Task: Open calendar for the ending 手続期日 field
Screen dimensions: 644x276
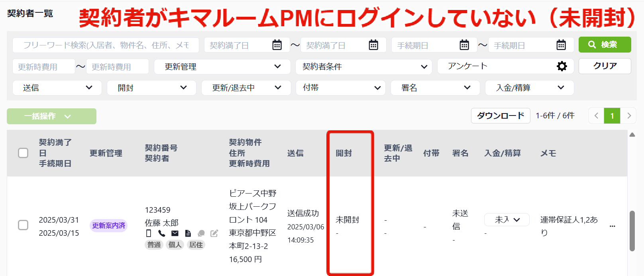Action: [x=561, y=45]
